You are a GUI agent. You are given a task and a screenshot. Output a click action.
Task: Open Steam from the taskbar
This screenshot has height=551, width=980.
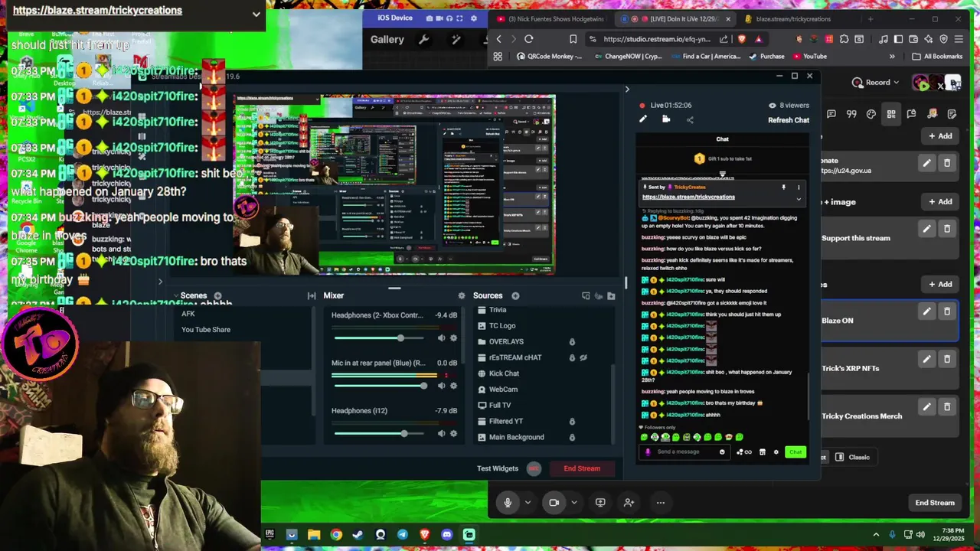click(x=358, y=535)
